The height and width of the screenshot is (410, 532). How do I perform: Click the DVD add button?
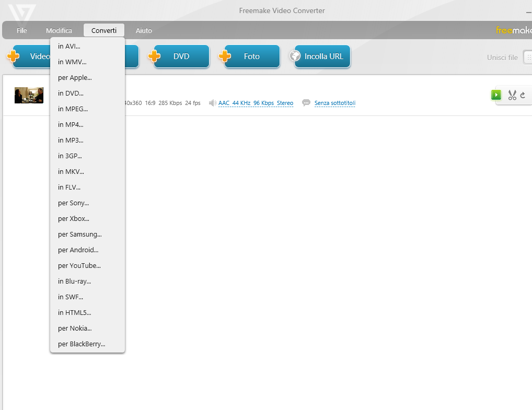point(181,56)
